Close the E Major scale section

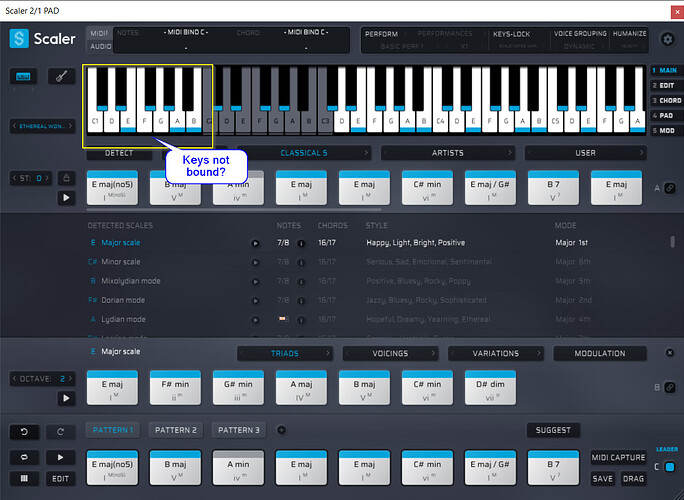point(670,353)
